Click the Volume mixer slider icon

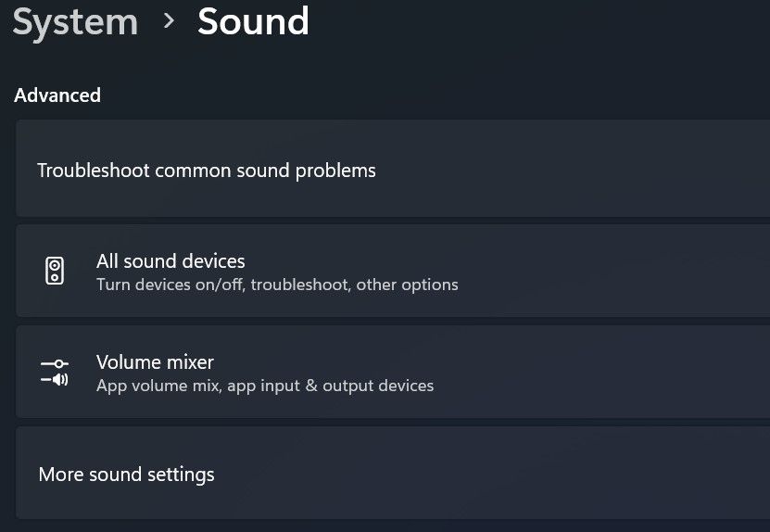coord(55,373)
